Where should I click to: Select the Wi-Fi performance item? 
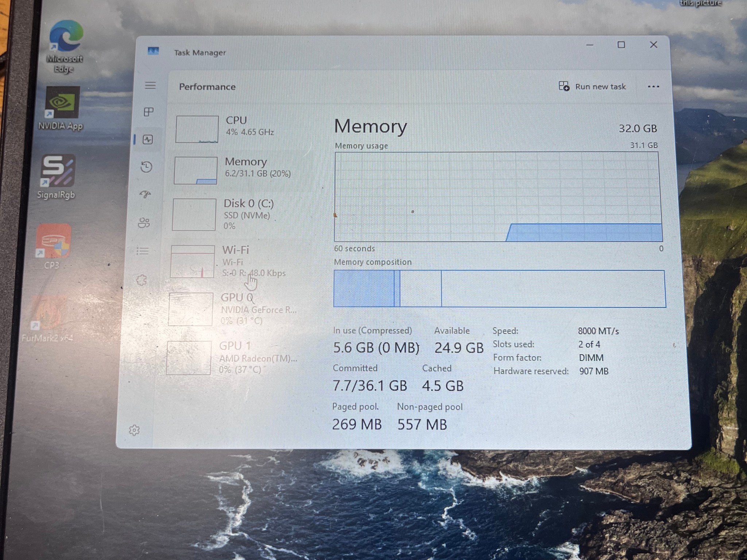click(x=238, y=261)
